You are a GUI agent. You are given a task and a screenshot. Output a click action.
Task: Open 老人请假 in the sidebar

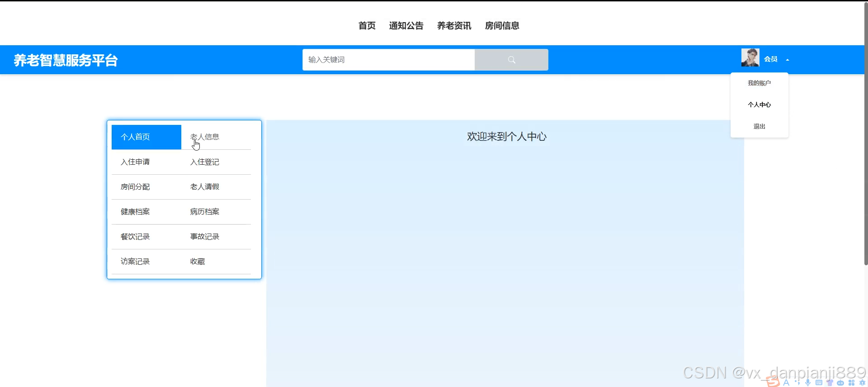[216, 186]
